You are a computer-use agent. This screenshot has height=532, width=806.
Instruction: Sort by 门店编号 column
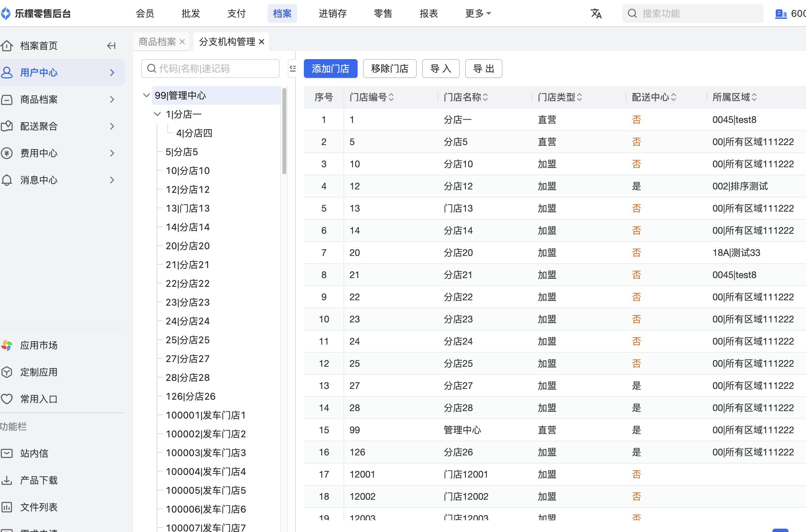click(x=391, y=97)
